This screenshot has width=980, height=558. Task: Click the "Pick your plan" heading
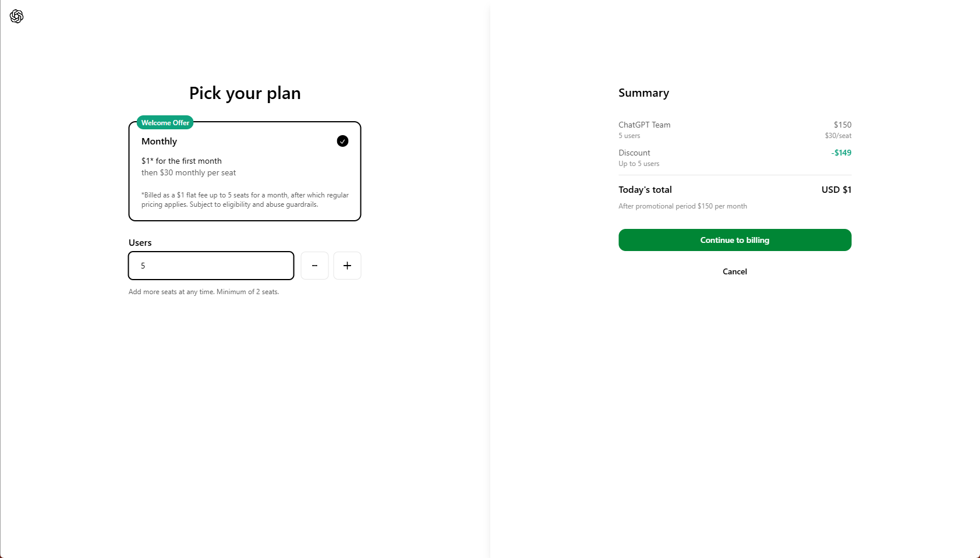tap(245, 93)
